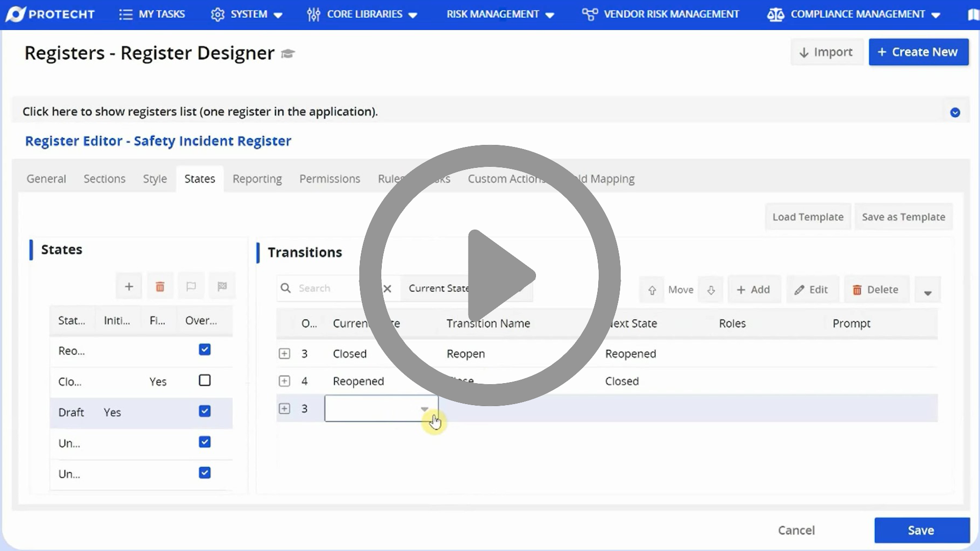Open the empty transition's state dropdown
Image resolution: width=980 pixels, height=551 pixels.
pos(424,409)
